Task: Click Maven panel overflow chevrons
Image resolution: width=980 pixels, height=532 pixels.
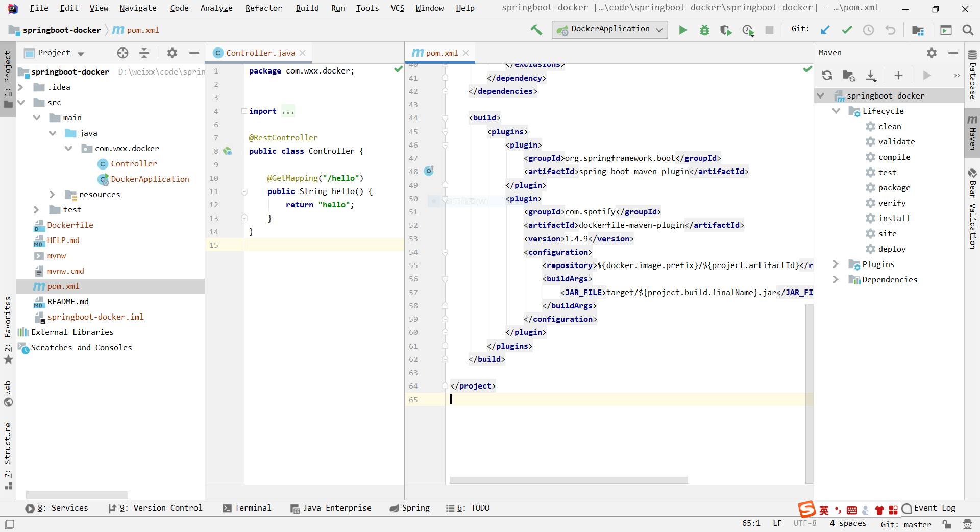Action: tap(957, 76)
